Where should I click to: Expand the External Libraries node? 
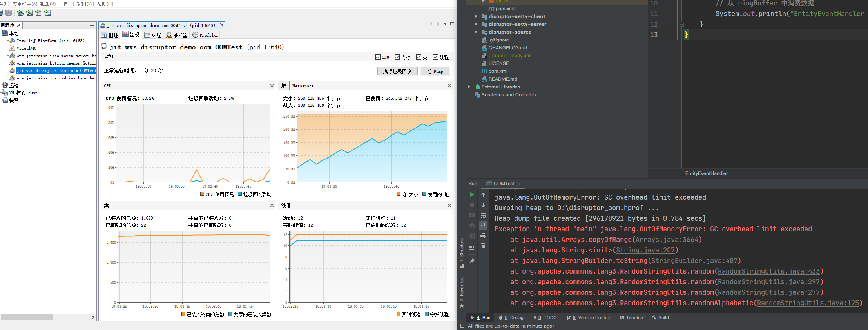[x=469, y=87]
